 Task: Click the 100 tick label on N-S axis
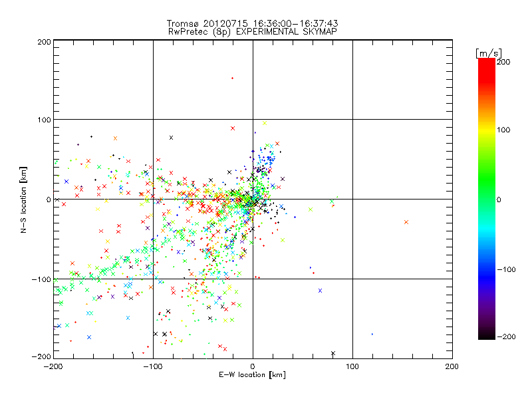pos(45,120)
